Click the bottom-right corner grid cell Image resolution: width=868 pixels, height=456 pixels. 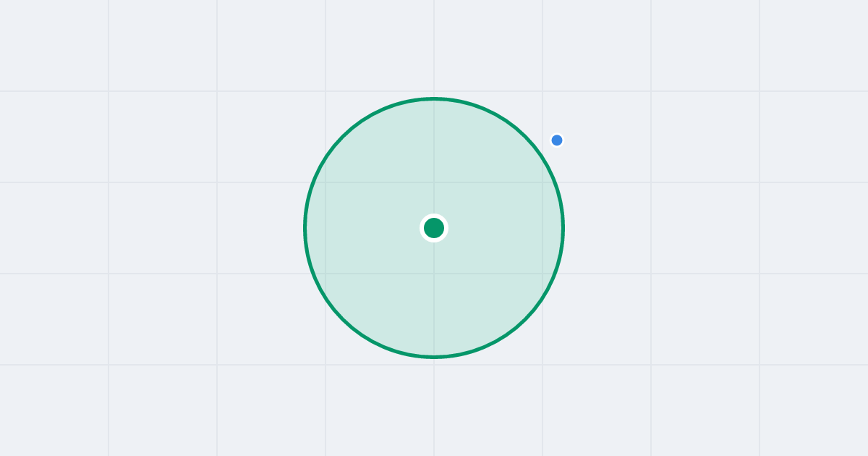coord(814,410)
